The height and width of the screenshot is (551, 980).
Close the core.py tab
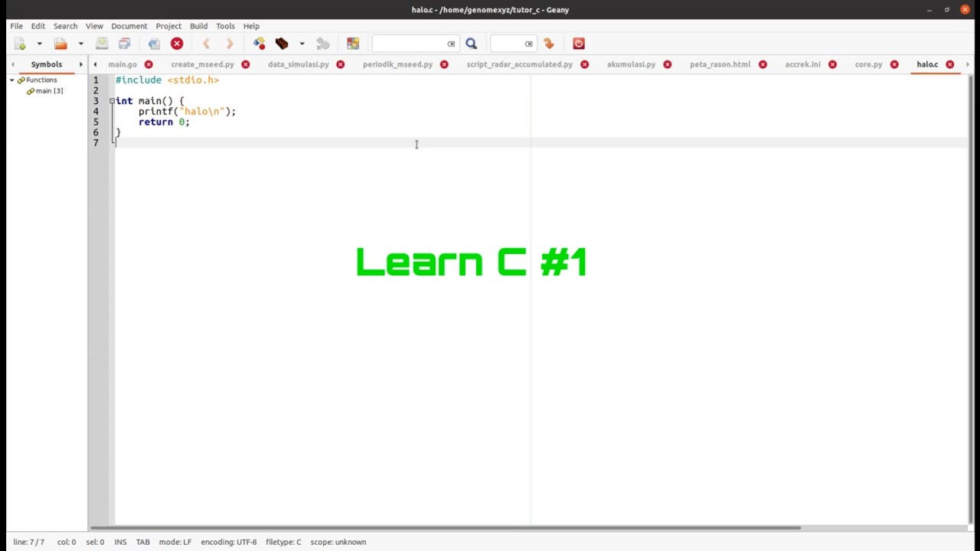pos(894,64)
